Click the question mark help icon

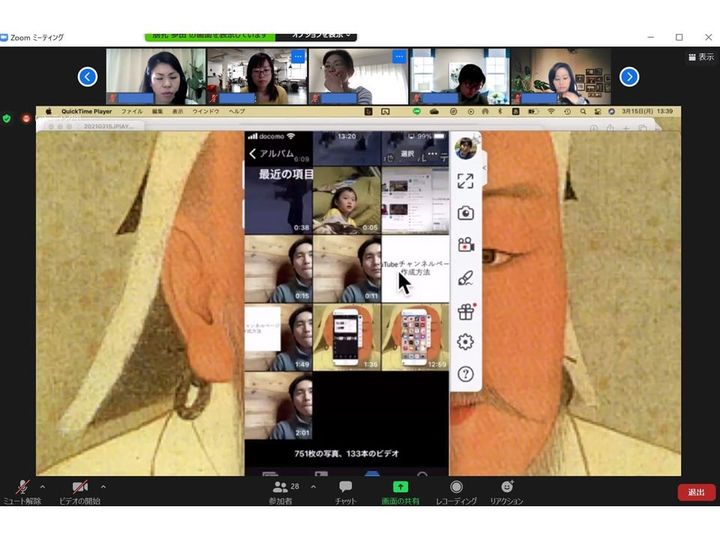tap(465, 374)
